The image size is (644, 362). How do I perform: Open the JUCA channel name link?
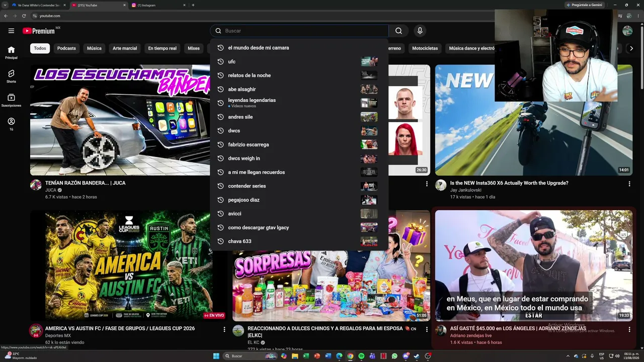point(51,190)
